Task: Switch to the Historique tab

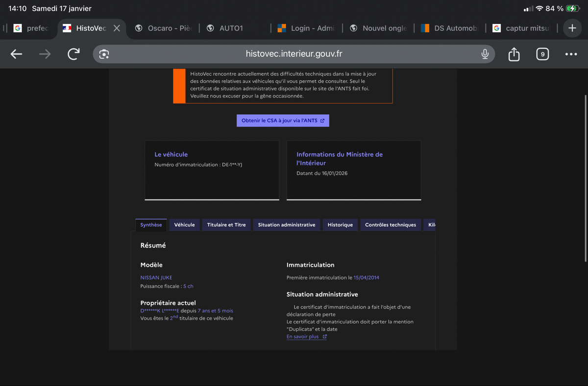Action: (x=340, y=225)
